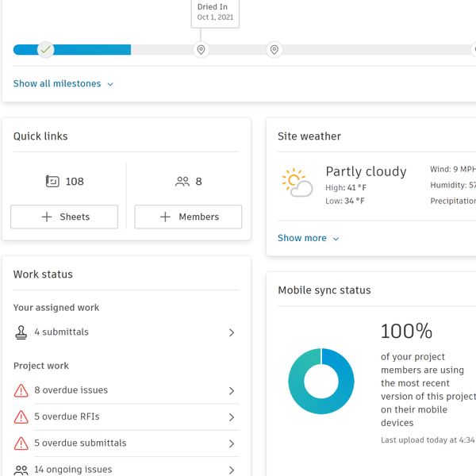The height and width of the screenshot is (476, 476).
Task: Expand Show more in Site weather
Action: click(308, 238)
